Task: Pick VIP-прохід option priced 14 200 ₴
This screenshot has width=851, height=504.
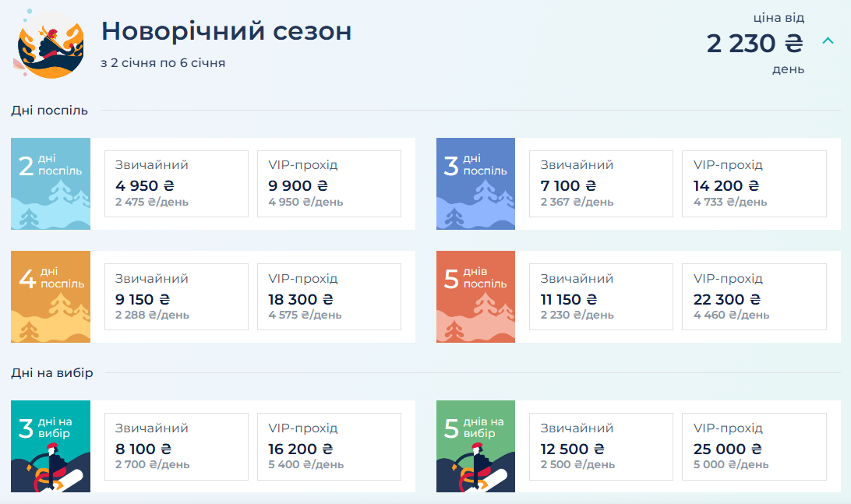Action: tap(754, 184)
